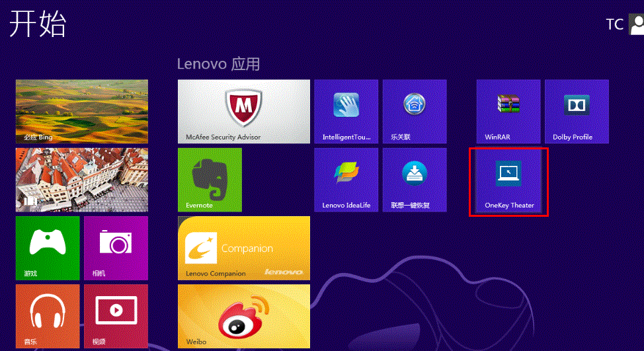Launch OneKey Theater tile
The width and height of the screenshot is (644, 351).
508,181
